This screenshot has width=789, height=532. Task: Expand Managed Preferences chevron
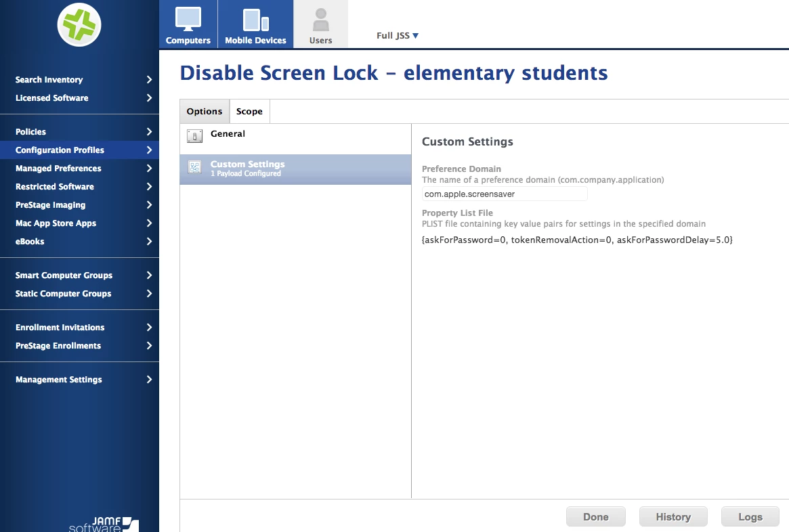coord(149,168)
